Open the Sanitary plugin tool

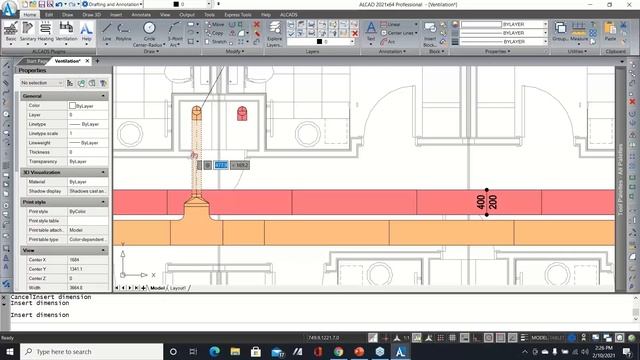coord(28,31)
